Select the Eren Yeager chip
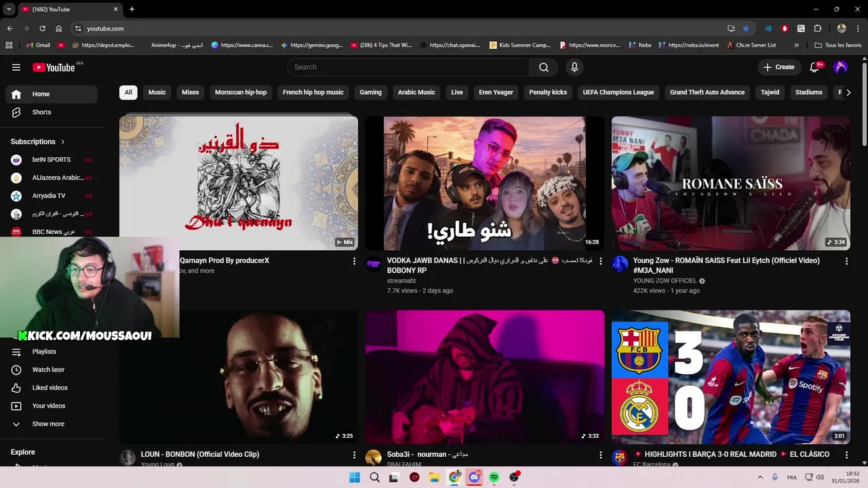Image resolution: width=868 pixels, height=488 pixels. 496,92
